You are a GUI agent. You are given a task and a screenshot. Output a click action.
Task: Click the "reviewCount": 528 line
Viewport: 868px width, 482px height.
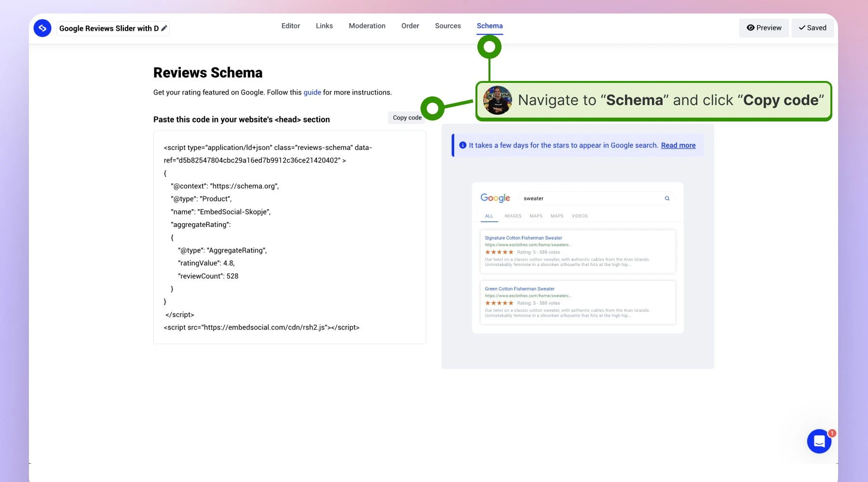click(208, 276)
